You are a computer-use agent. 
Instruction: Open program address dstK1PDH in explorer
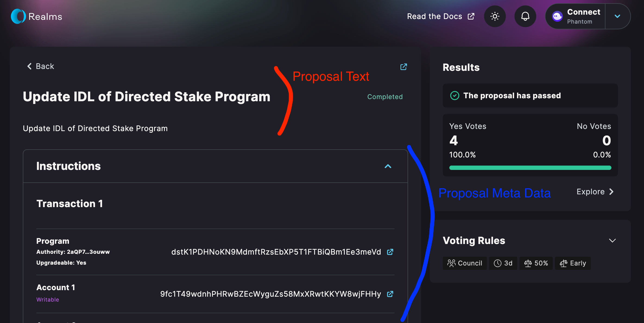[390, 252]
